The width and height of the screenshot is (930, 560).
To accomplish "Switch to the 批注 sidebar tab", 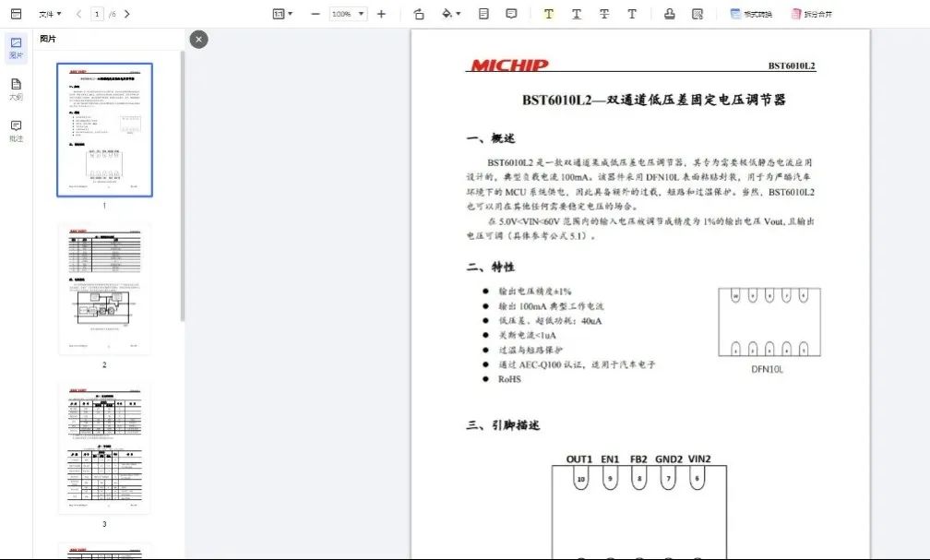I will [16, 130].
